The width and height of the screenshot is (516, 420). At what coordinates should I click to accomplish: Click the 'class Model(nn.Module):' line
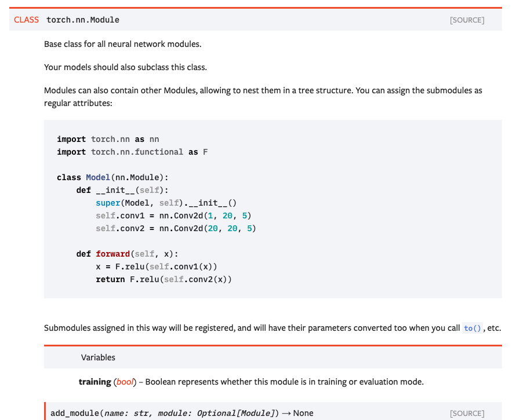click(x=112, y=178)
